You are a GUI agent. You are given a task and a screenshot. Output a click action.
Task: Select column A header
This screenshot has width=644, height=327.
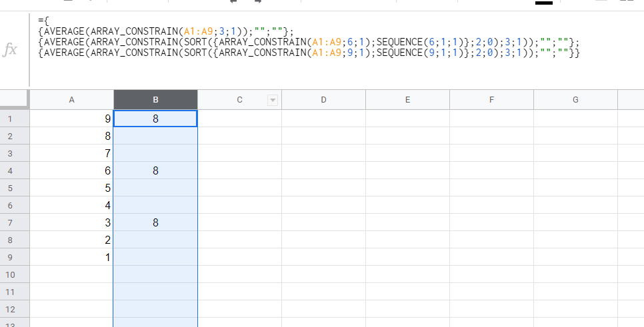71,100
